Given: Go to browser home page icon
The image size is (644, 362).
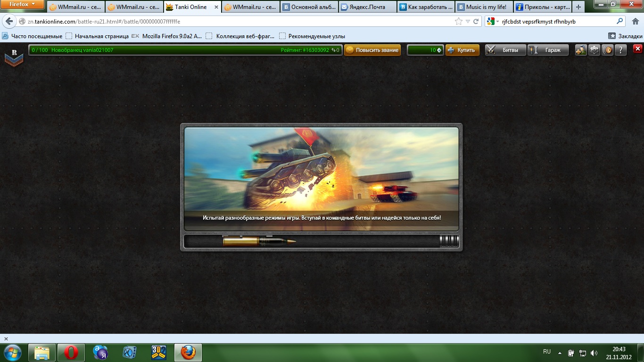Looking at the screenshot, I should tap(635, 22).
